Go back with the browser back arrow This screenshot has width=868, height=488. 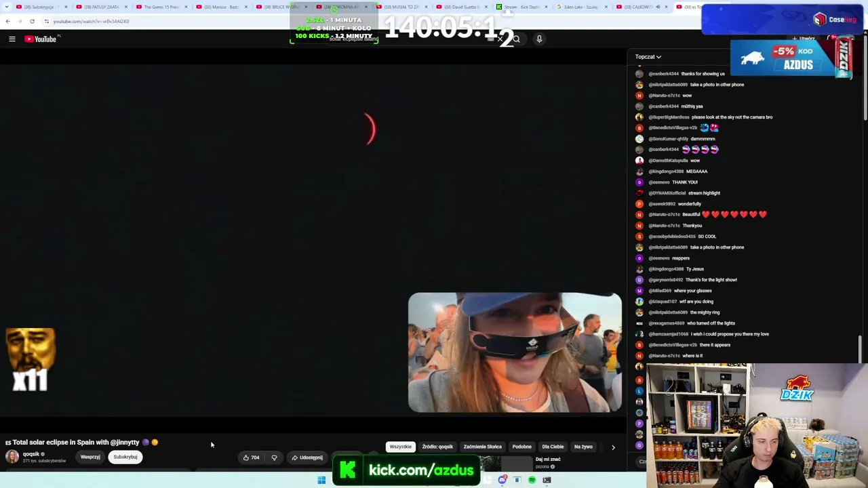[x=7, y=21]
